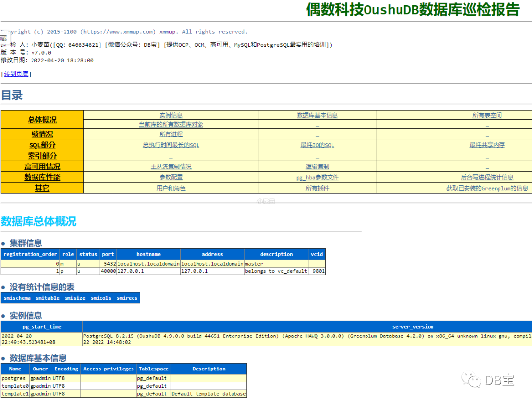The width and height of the screenshot is (532, 403).
Task: Select the port value 40000
Action: tap(108, 271)
